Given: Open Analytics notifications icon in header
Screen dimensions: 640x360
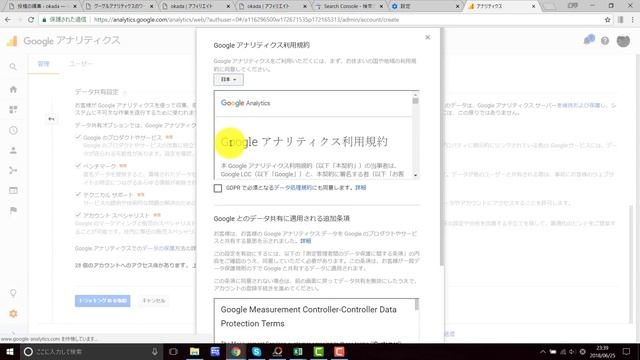Looking at the screenshot, I should [589, 40].
